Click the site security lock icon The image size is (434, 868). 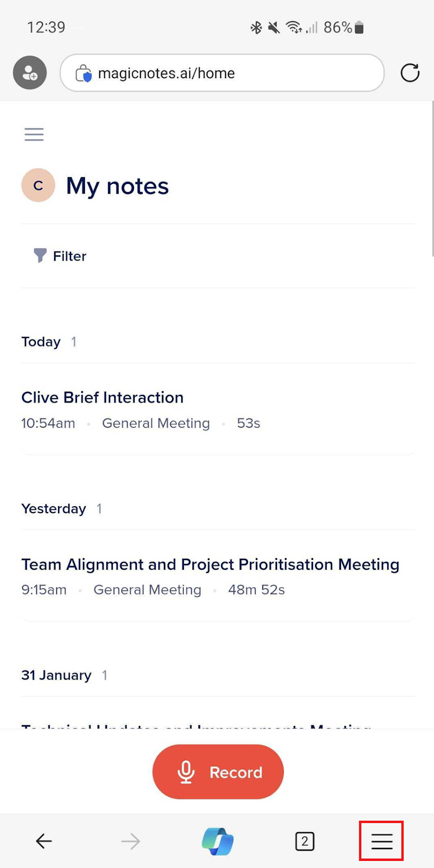pyautogui.click(x=83, y=73)
